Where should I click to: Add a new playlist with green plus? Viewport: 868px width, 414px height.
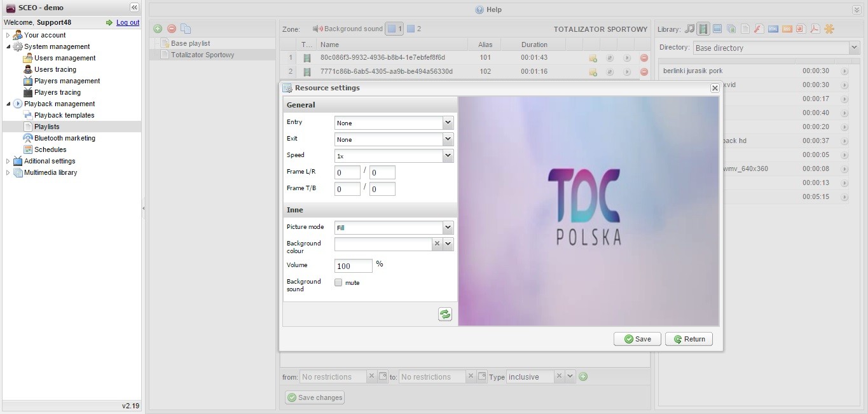[158, 29]
